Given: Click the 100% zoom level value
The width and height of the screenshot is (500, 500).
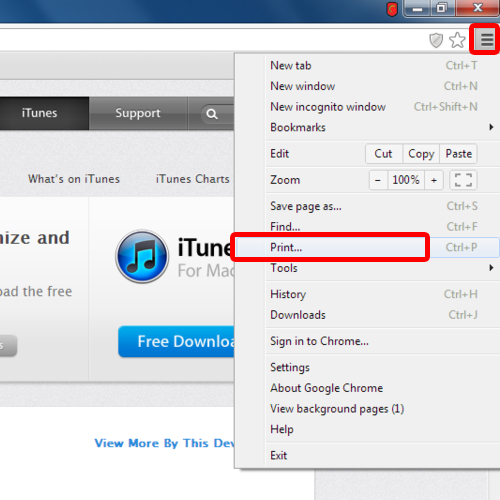Looking at the screenshot, I should pos(406,180).
